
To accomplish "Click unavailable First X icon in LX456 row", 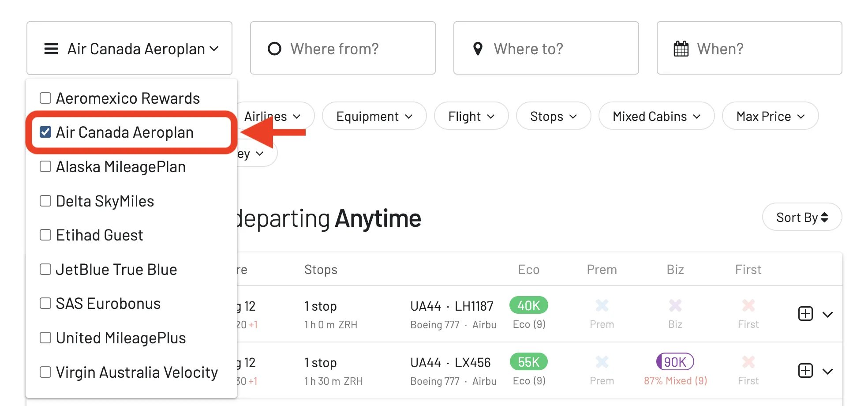I will (748, 362).
